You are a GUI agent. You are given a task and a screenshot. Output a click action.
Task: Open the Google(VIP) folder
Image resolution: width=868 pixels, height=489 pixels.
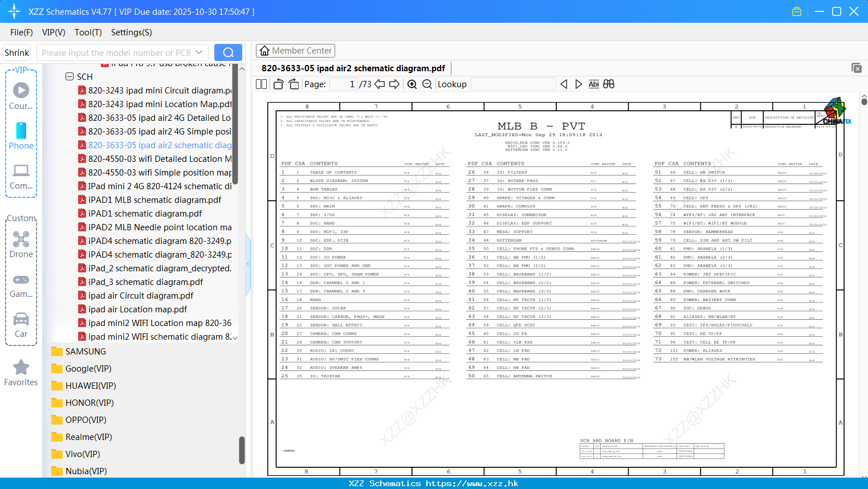(x=81, y=369)
